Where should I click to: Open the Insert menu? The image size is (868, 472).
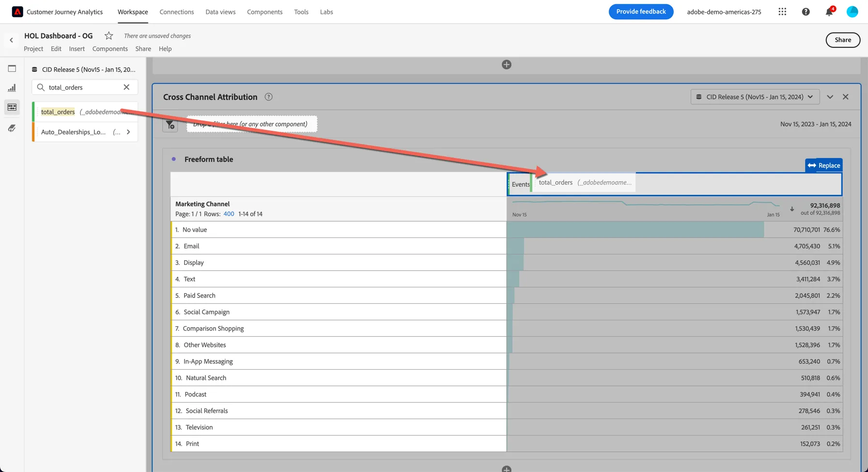[77, 48]
